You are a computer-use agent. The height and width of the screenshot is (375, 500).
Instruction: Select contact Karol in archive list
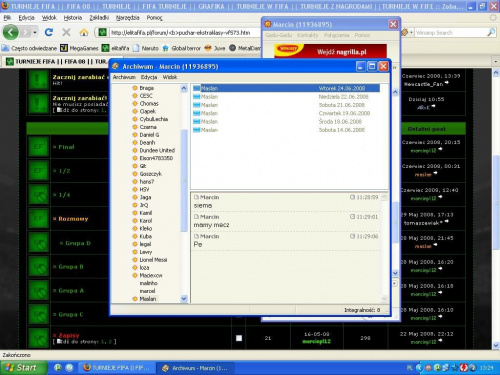coord(146,221)
